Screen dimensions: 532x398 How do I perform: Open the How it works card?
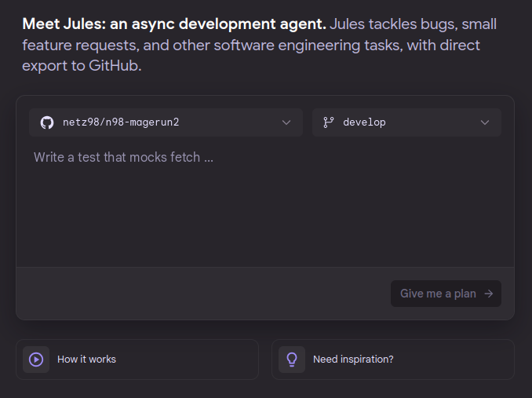(x=137, y=360)
